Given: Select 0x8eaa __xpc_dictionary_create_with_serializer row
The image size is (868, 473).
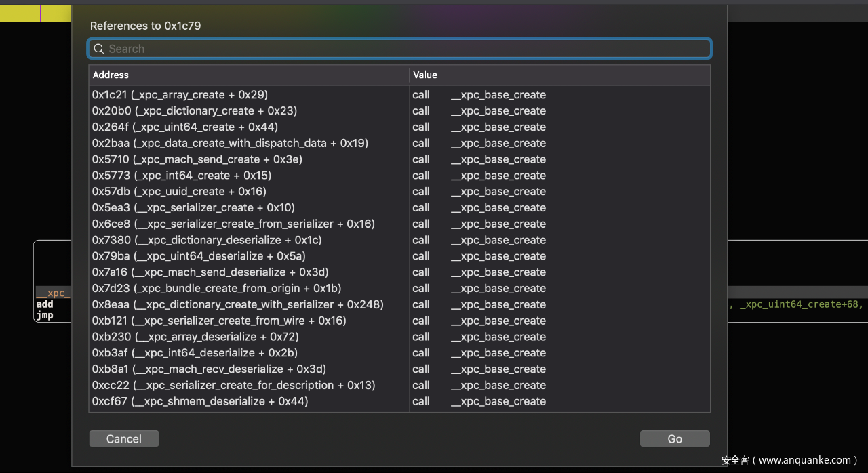Looking at the screenshot, I should tap(238, 305).
